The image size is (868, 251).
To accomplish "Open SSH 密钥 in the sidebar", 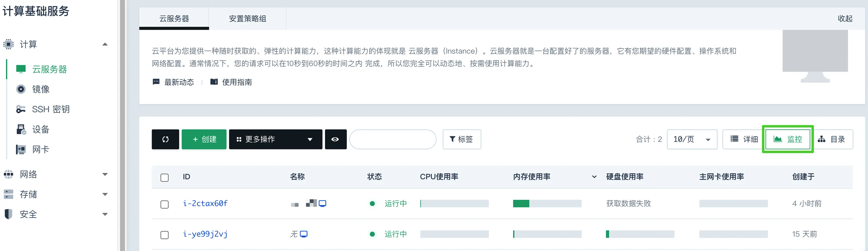I will [x=51, y=109].
